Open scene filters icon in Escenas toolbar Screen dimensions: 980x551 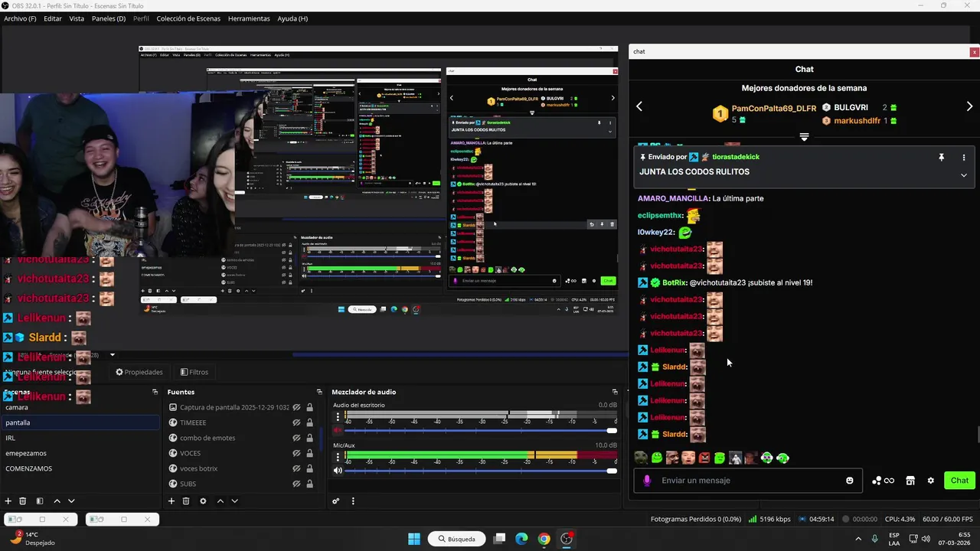[x=40, y=501]
